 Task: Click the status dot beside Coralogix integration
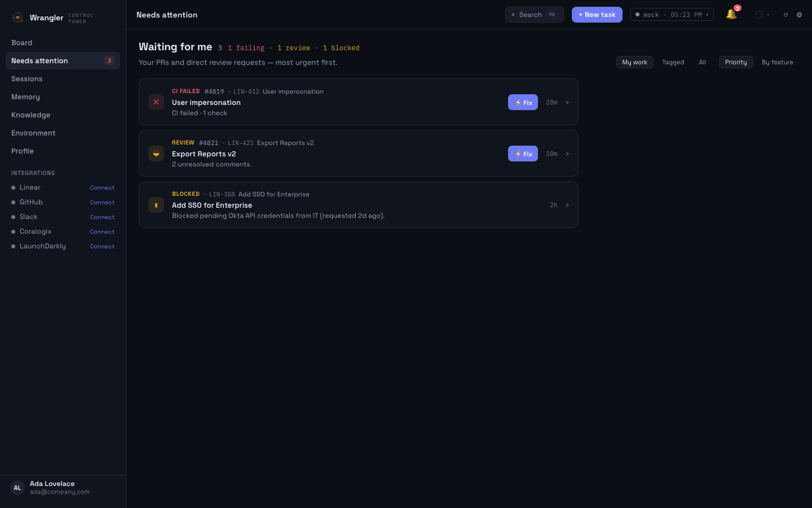coord(13,231)
